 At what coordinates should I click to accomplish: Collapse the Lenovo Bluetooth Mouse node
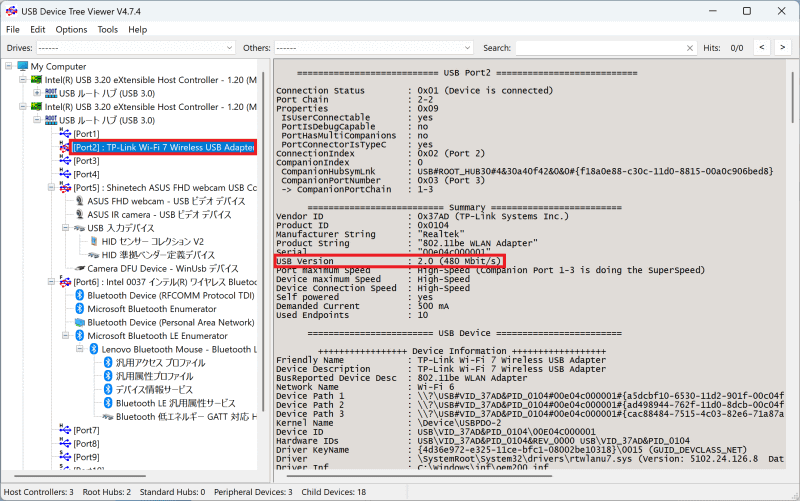tap(80, 349)
